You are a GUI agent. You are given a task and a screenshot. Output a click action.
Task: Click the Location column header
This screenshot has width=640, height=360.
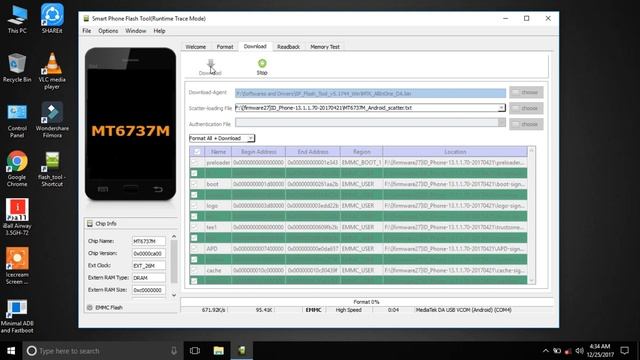[455, 152]
